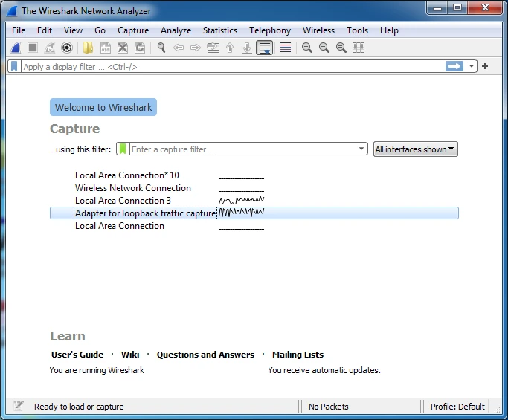This screenshot has width=508, height=420.
Task: Click the reload capture file icon
Action: [x=140, y=48]
